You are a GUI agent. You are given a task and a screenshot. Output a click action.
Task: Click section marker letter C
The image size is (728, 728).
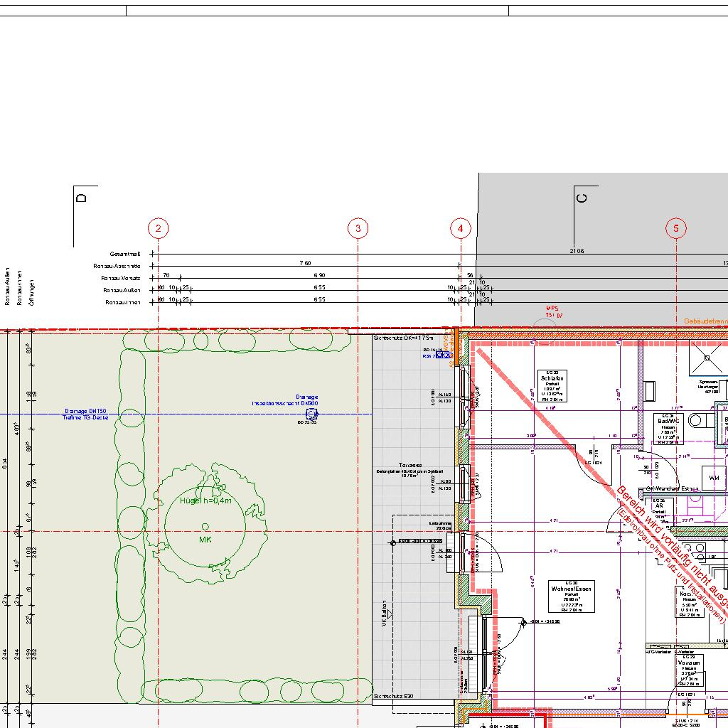coord(582,198)
